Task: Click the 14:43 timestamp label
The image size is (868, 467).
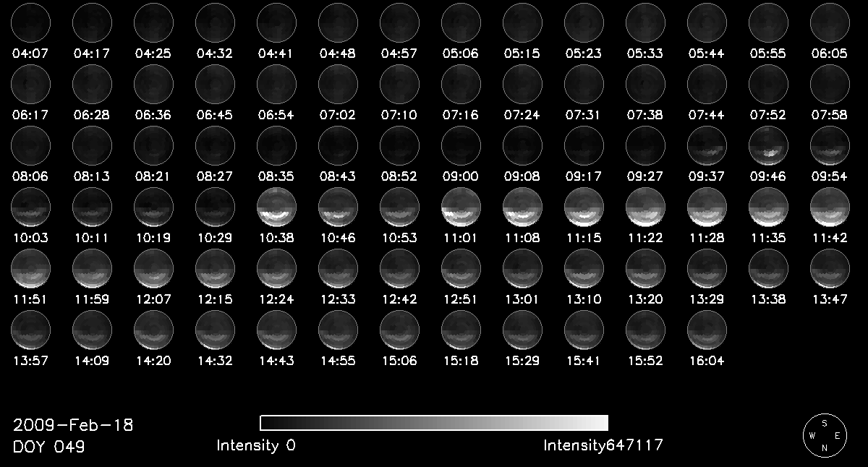Action: tap(276, 361)
